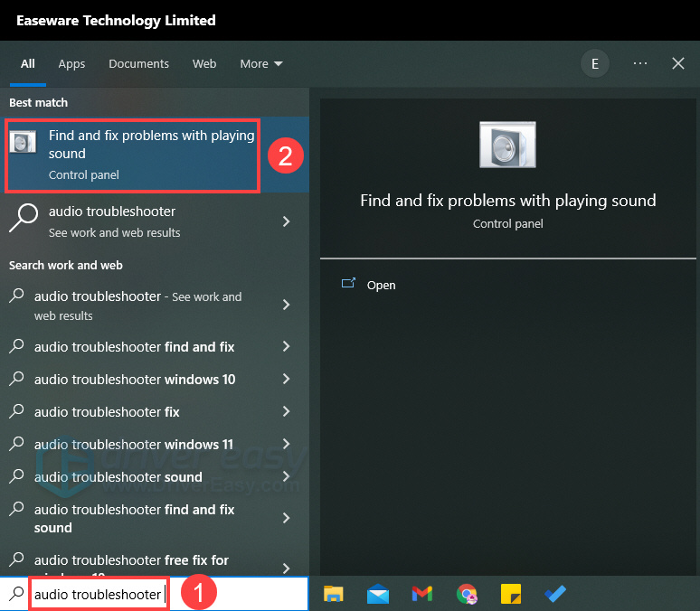Launch Google Chrome from the taskbar
The height and width of the screenshot is (611, 700).
[x=467, y=594]
